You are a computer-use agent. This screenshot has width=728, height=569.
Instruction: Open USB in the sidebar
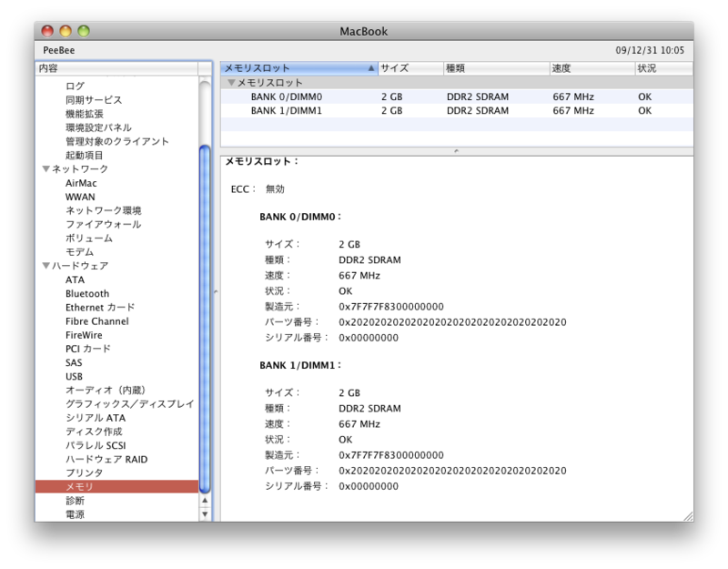[x=74, y=376]
